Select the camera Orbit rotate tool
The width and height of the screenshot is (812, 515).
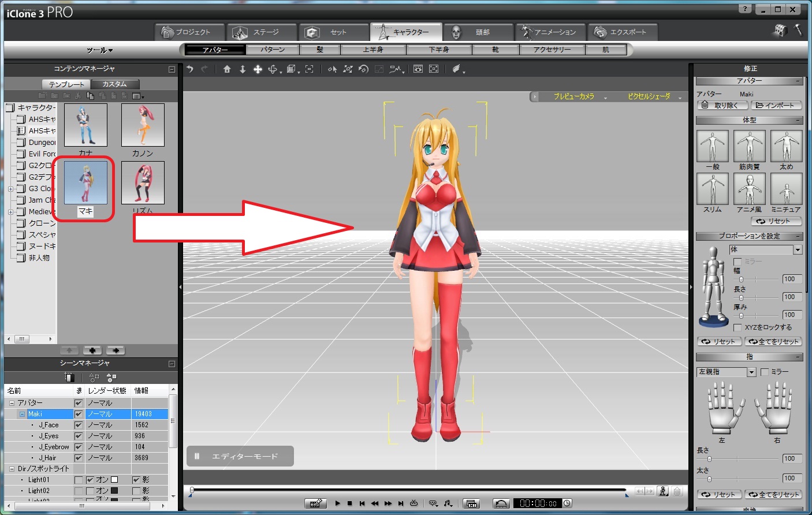(274, 69)
